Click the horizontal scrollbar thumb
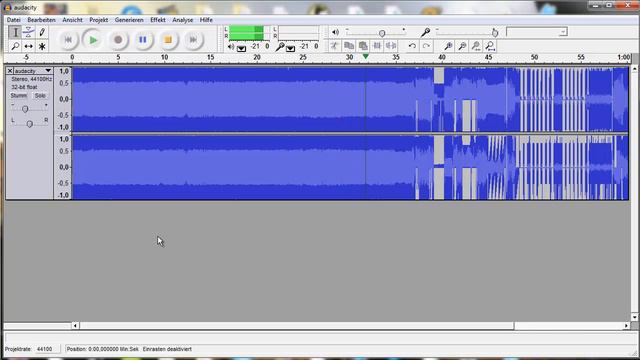 click(297, 326)
